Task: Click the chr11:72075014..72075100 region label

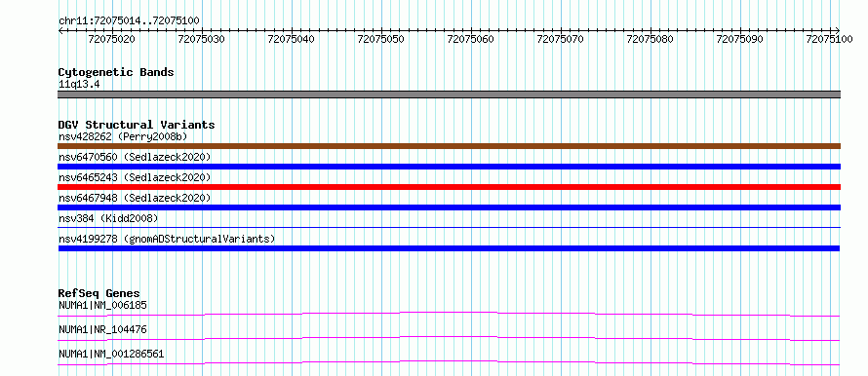Action: coord(129,21)
